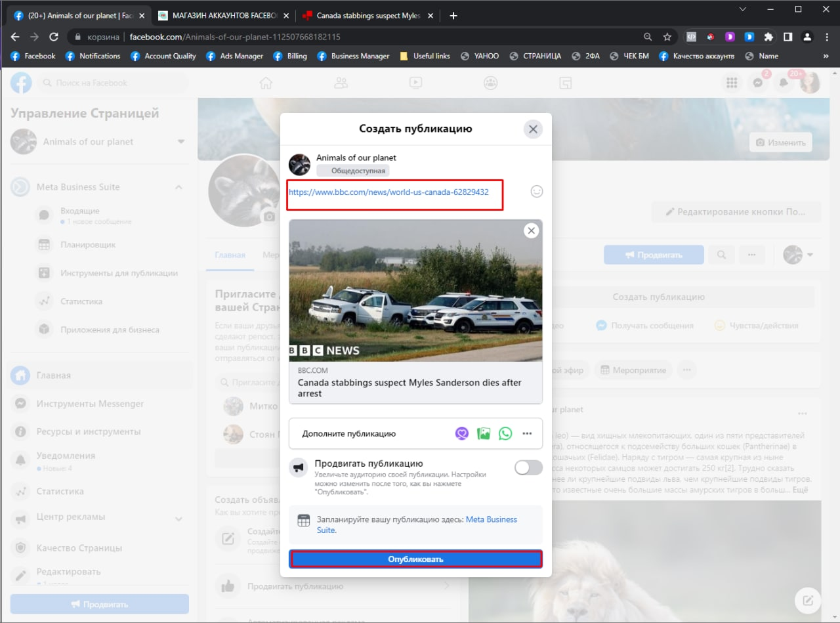Click the Опубликовать button
Screen dimensions: 840x623
416,559
